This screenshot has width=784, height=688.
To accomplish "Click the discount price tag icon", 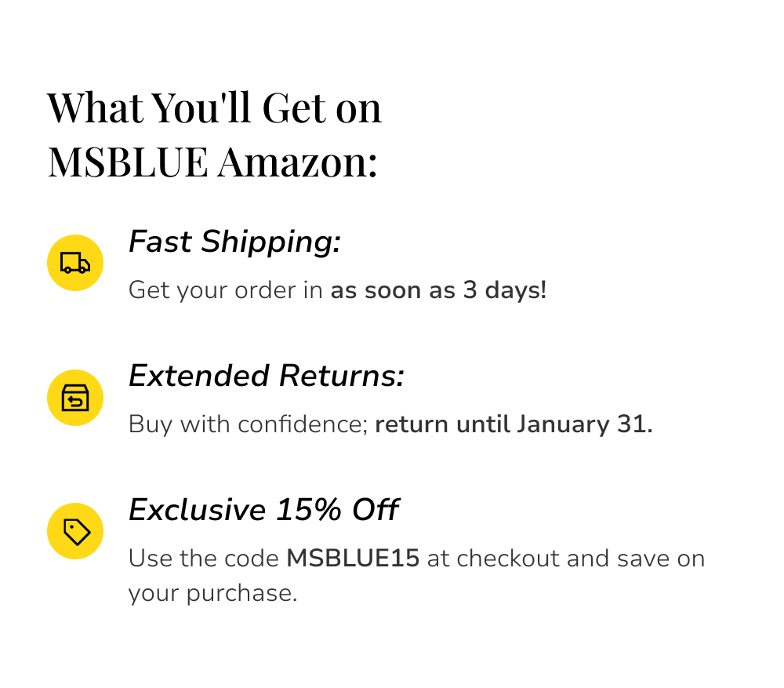I will (75, 531).
